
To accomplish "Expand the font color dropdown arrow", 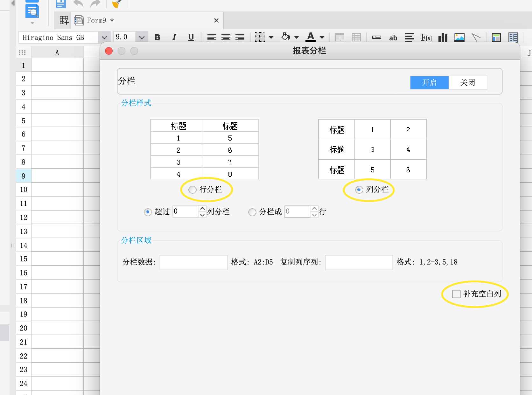I will coord(322,38).
